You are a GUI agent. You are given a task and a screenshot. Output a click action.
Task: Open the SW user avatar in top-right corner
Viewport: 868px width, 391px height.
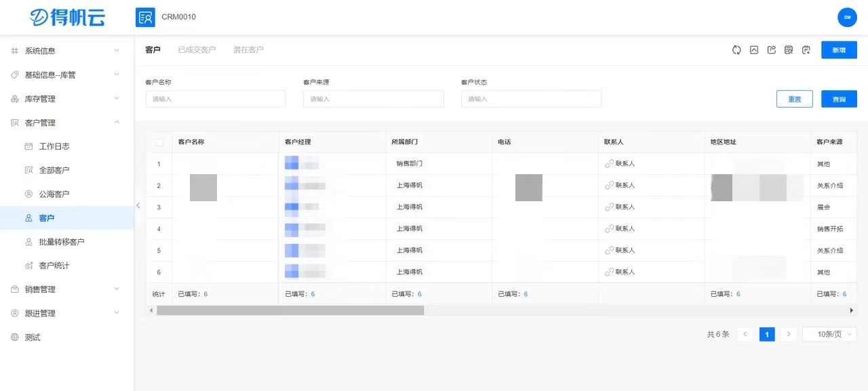pos(847,17)
